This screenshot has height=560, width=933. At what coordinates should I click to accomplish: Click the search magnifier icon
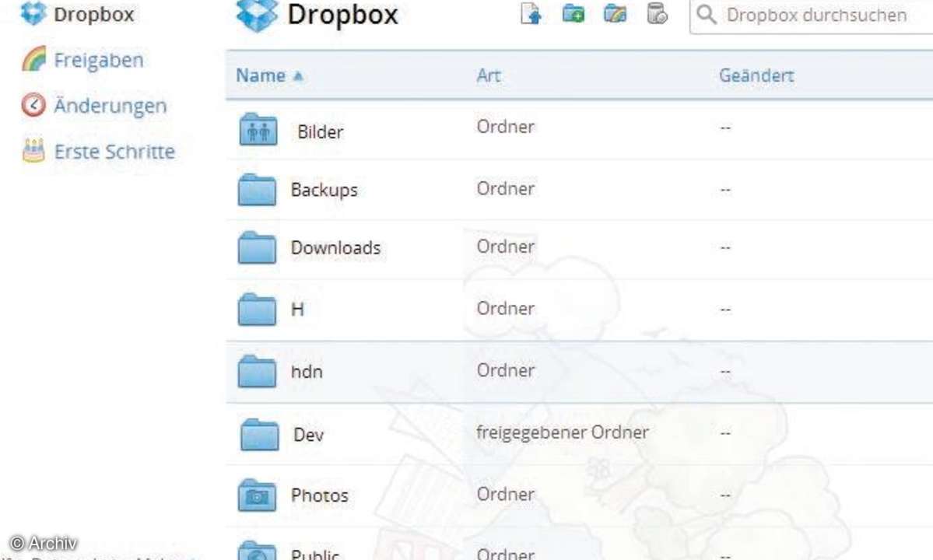(707, 14)
